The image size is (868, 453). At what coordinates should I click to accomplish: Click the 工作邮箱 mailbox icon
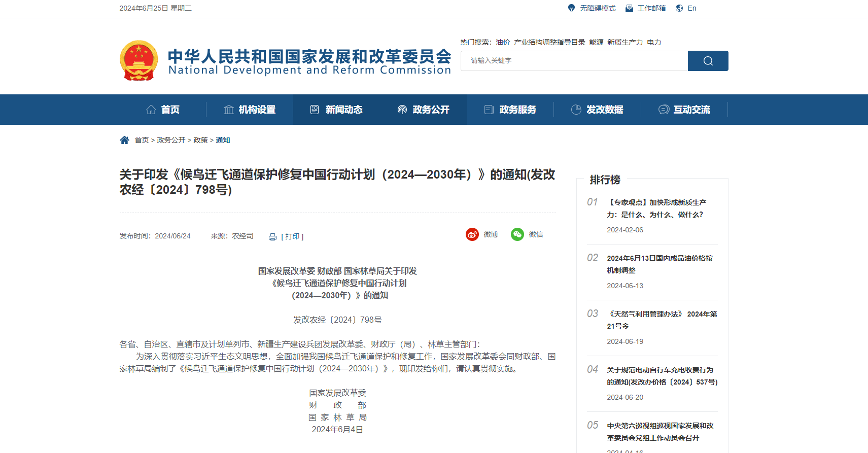629,8
